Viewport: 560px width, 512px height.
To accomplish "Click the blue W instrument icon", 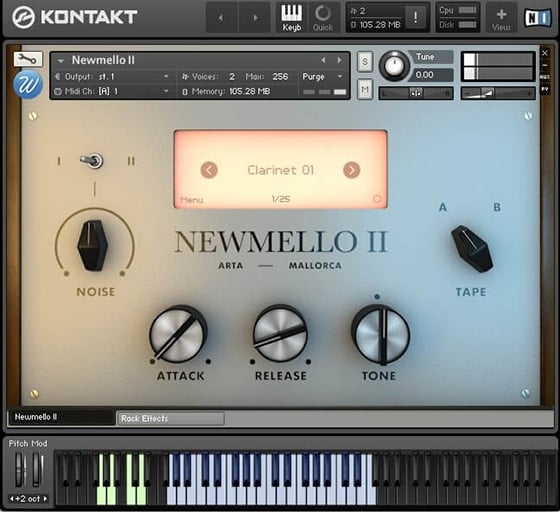I will [x=28, y=85].
